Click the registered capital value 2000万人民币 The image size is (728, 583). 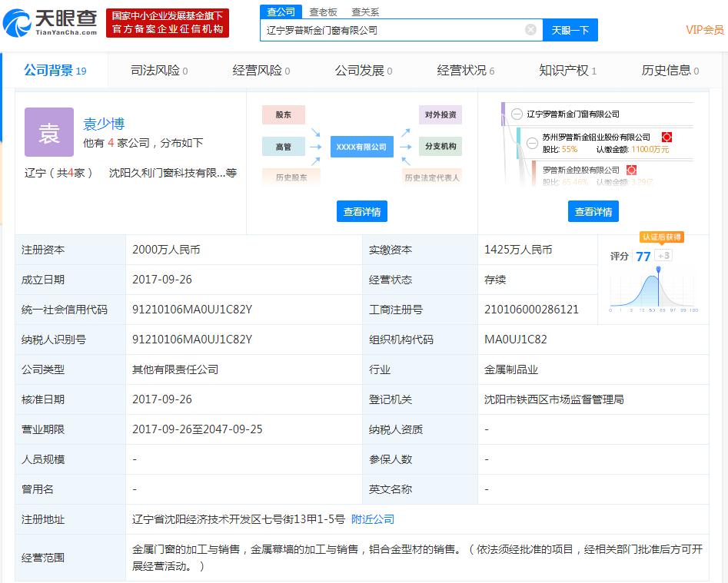tap(166, 250)
